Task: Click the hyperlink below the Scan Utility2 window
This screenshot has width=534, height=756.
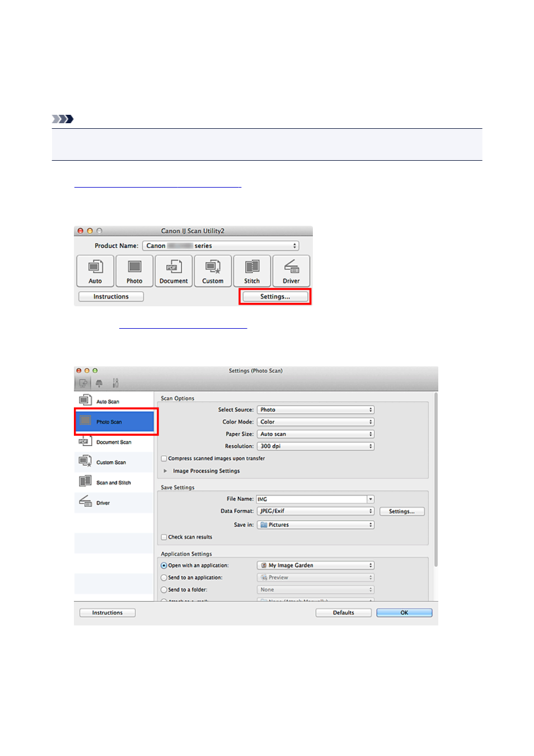Action: click(183, 325)
